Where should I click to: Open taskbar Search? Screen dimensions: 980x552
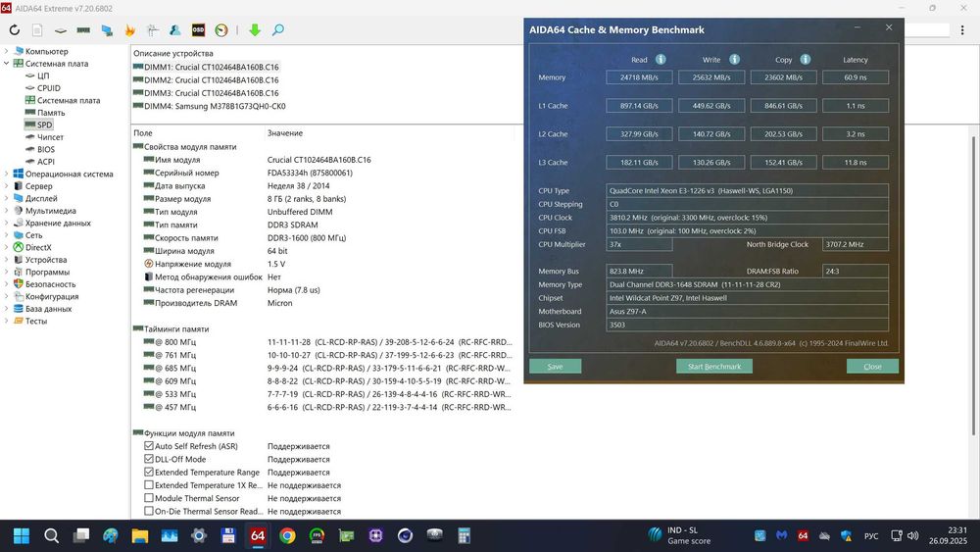(51, 535)
